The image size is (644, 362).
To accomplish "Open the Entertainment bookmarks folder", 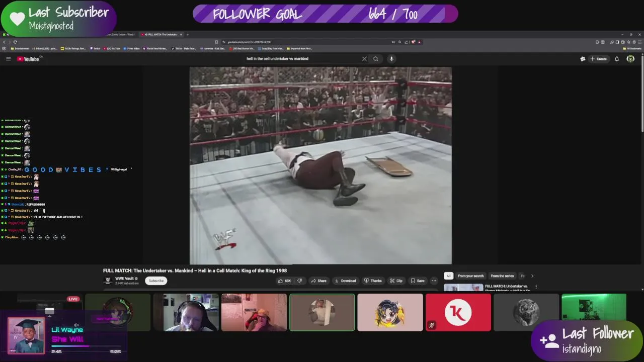I will [x=20, y=49].
